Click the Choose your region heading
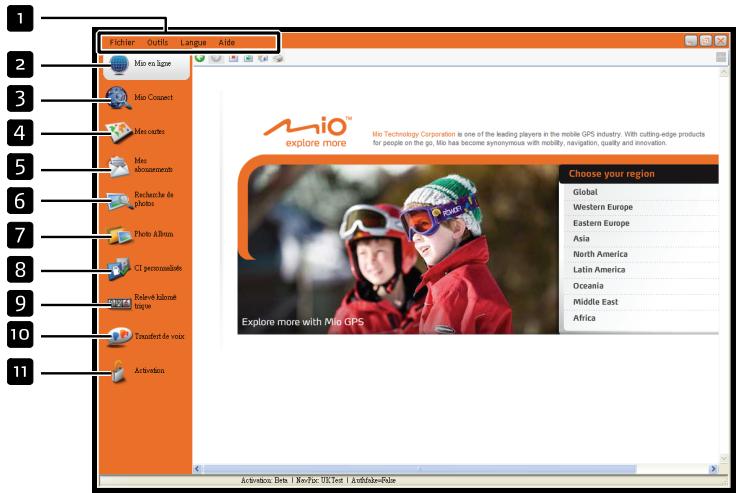Screen dimensions: 737x493 pyautogui.click(x=612, y=174)
